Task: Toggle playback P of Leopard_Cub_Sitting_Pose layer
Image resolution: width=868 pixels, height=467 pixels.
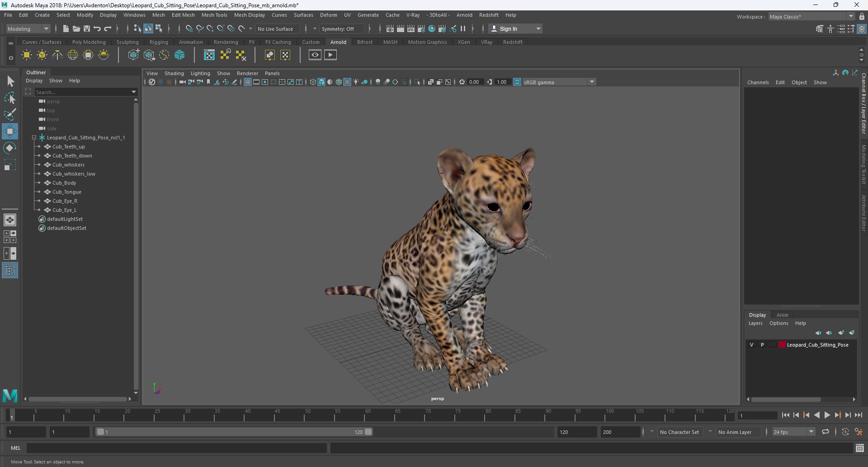Action: (x=762, y=345)
